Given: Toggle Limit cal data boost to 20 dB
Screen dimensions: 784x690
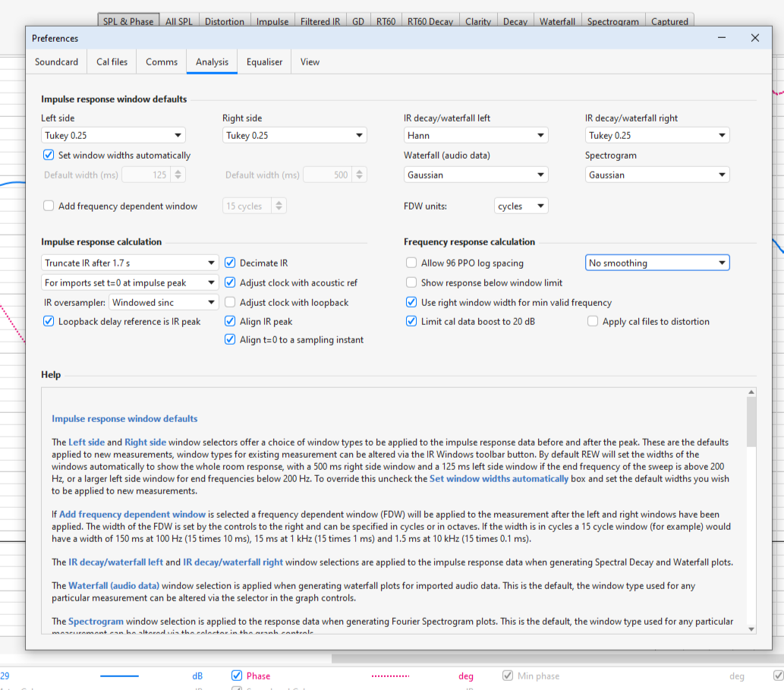Looking at the screenshot, I should pos(411,321).
